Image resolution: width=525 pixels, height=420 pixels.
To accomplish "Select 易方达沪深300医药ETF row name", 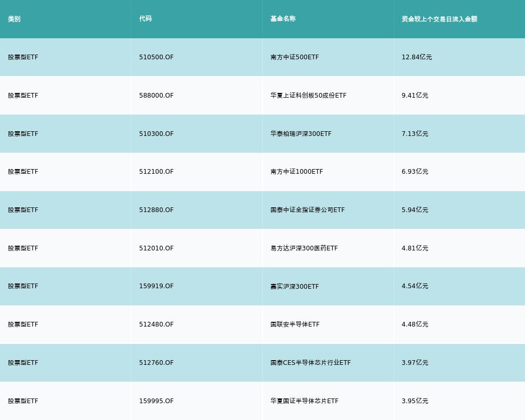I will (304, 248).
